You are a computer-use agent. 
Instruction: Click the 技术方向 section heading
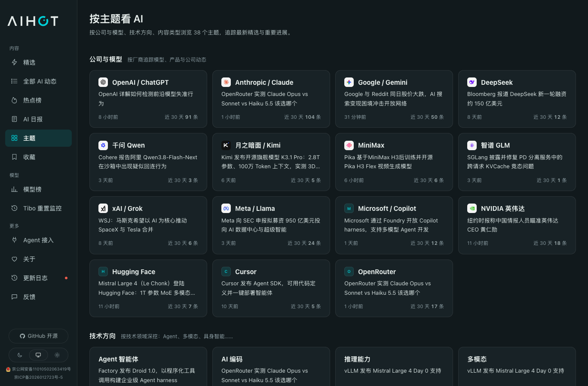102,336
